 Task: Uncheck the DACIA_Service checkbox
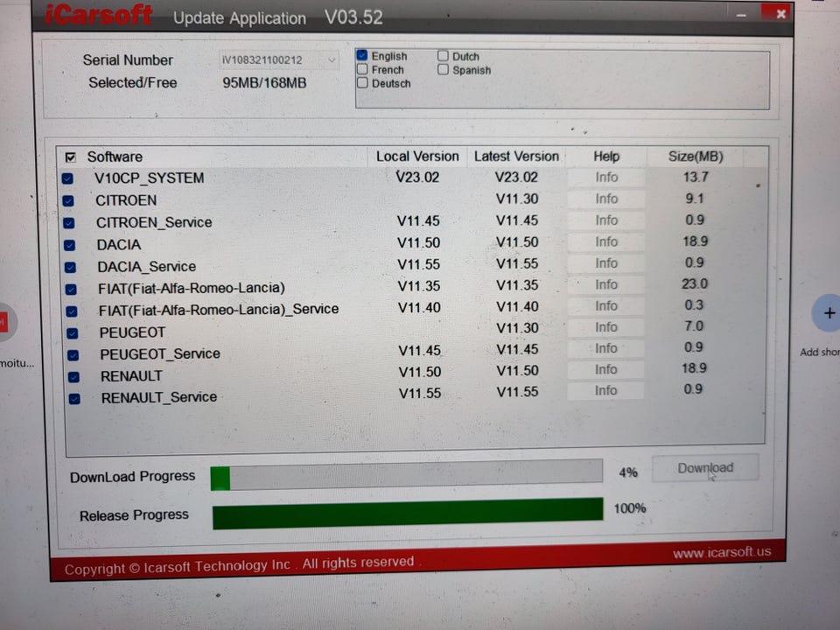click(70, 267)
